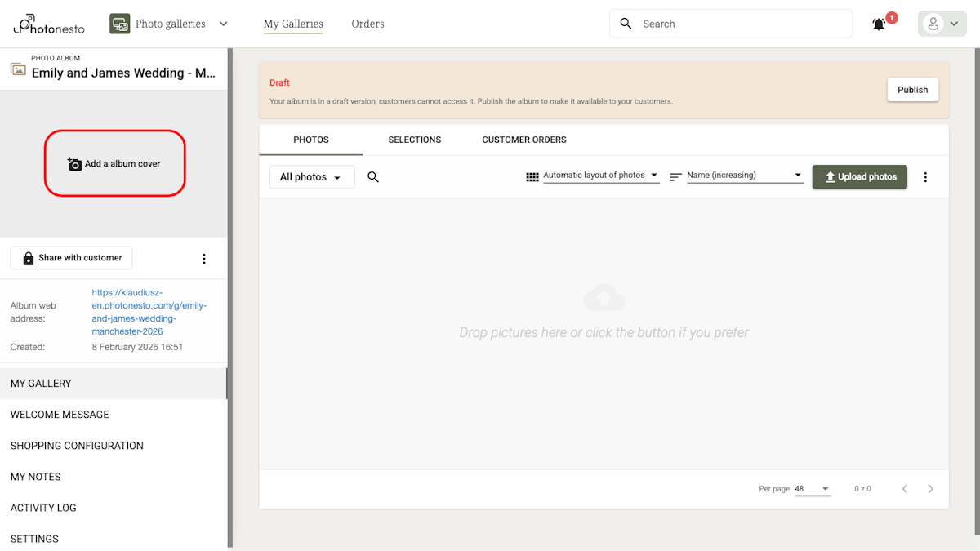Click the Add a album cover camera icon

point(74,164)
